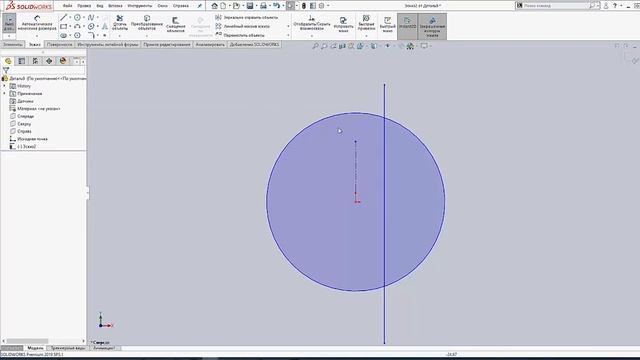
Task: Select the Sketch Fillet tool
Action: point(91,36)
